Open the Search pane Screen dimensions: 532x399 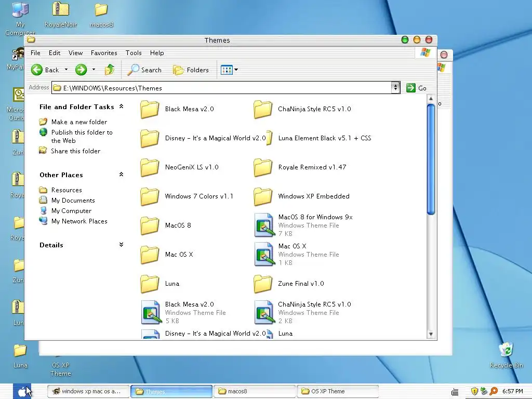(144, 70)
